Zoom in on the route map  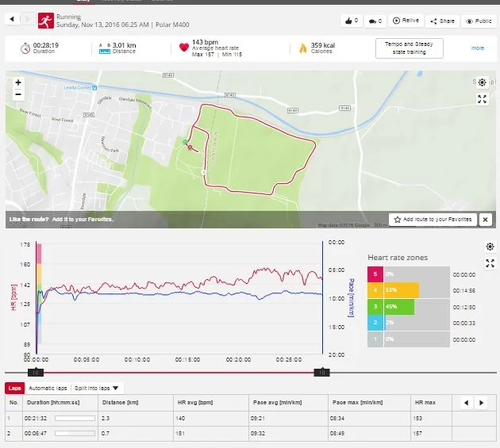(18, 82)
